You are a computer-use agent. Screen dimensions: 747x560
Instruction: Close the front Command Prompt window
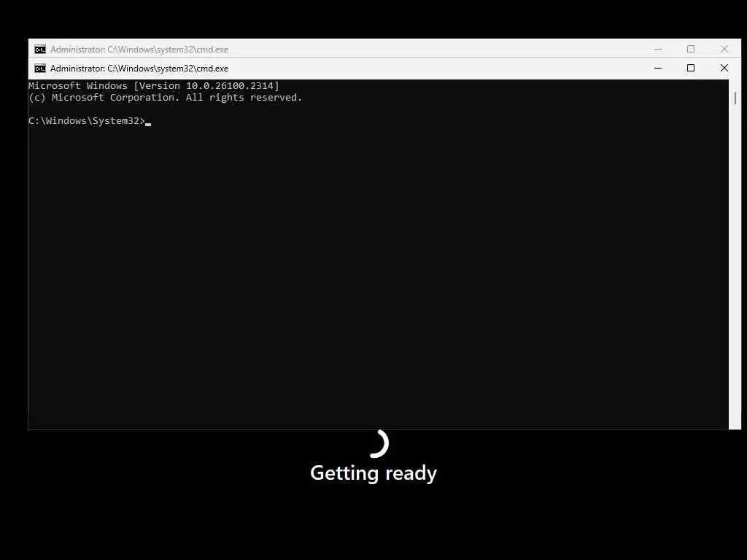click(x=724, y=68)
